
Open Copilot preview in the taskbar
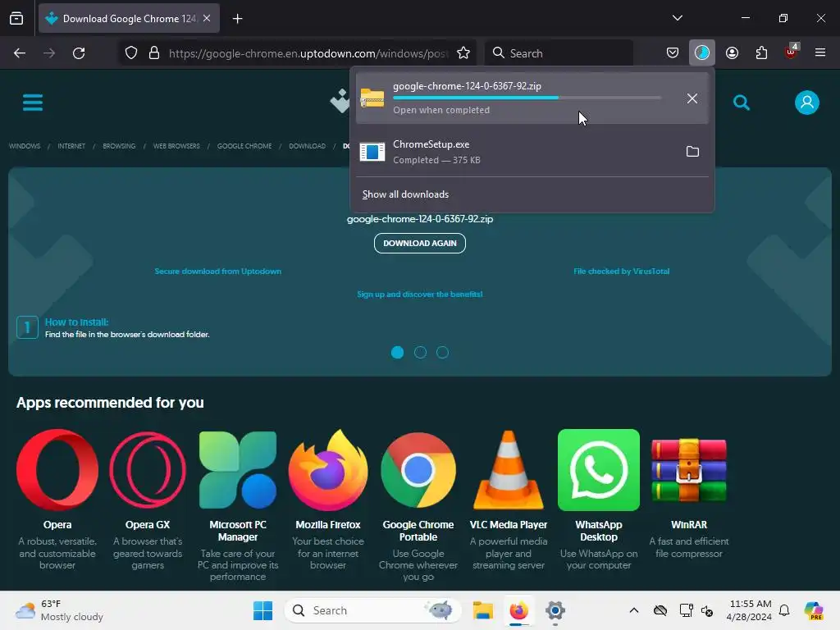pyautogui.click(x=813, y=610)
